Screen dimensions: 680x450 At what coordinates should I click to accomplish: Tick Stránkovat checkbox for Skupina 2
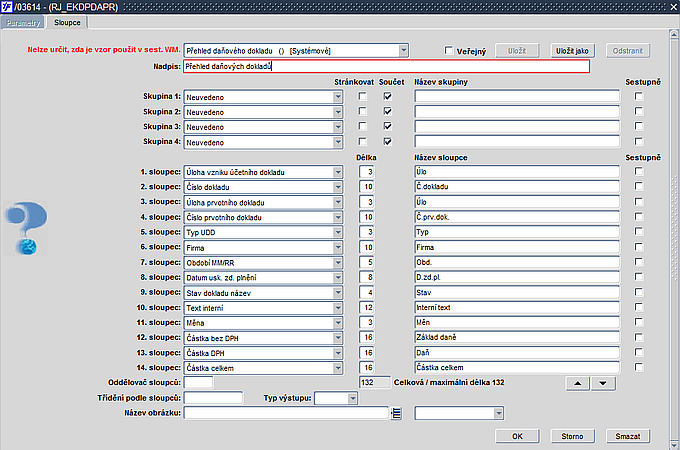[363, 112]
